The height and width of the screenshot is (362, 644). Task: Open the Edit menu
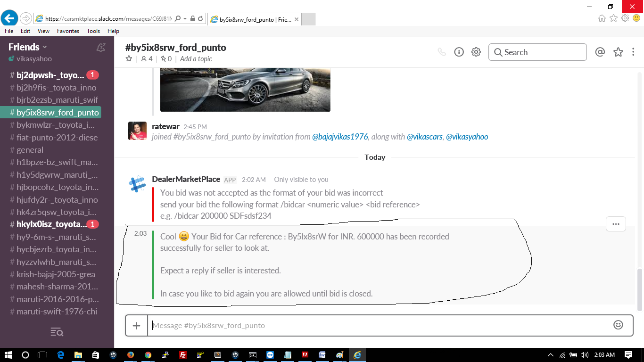click(25, 31)
